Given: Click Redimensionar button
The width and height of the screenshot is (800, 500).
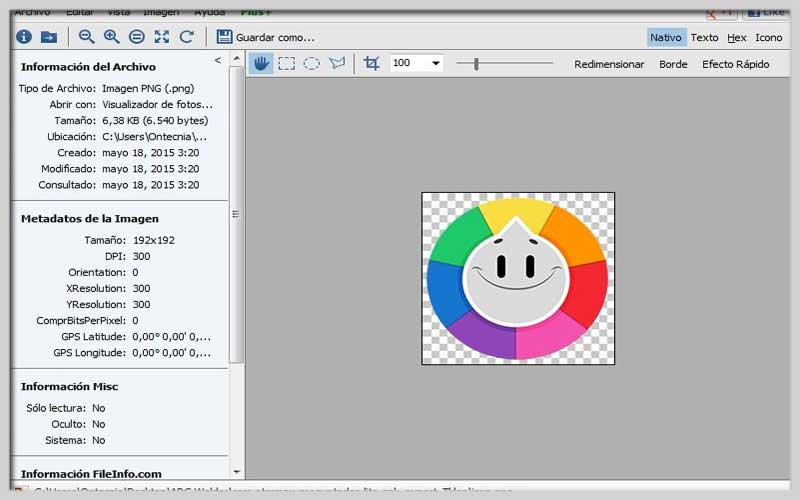Looking at the screenshot, I should (x=609, y=64).
